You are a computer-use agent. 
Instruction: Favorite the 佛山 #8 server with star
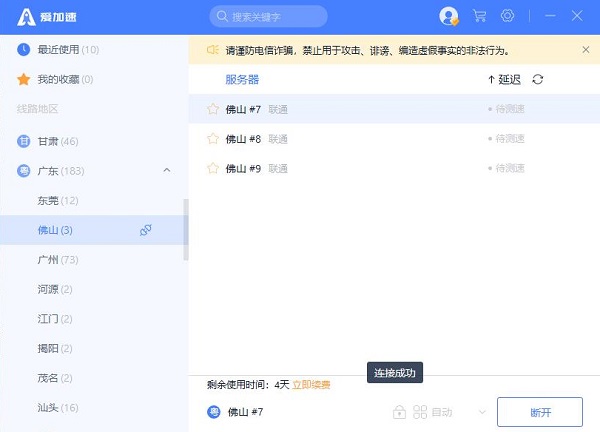pos(212,139)
